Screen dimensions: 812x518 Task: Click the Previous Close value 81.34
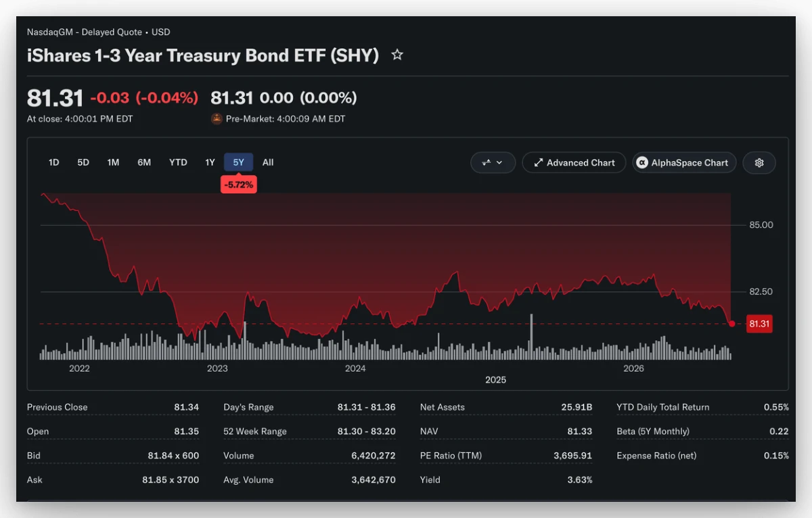pos(187,407)
